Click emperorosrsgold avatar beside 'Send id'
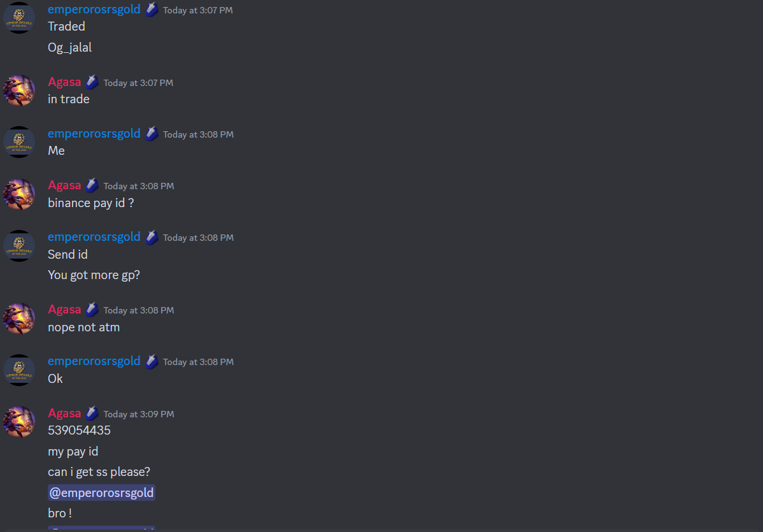The width and height of the screenshot is (763, 532). tap(19, 246)
